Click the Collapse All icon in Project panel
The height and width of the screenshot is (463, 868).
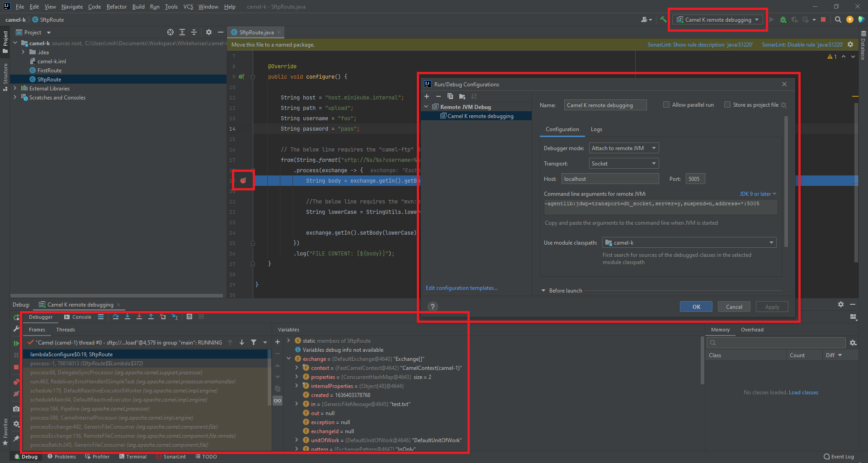tap(194, 32)
